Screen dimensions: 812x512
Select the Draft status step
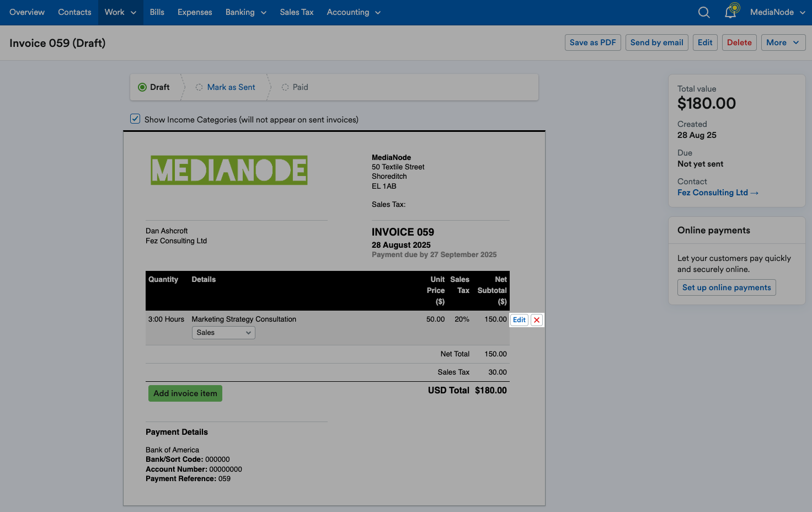click(154, 87)
